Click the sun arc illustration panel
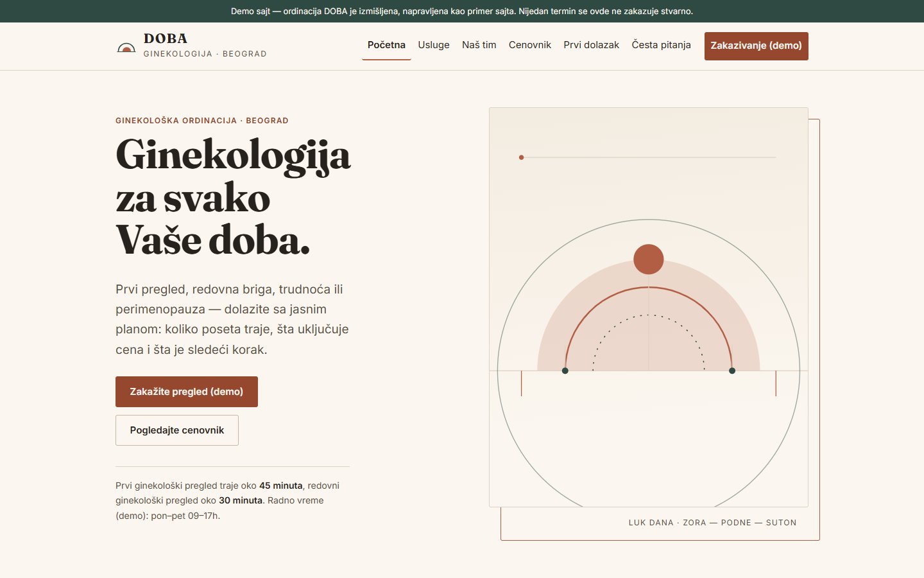Viewport: 924px width, 578px height. click(x=649, y=307)
